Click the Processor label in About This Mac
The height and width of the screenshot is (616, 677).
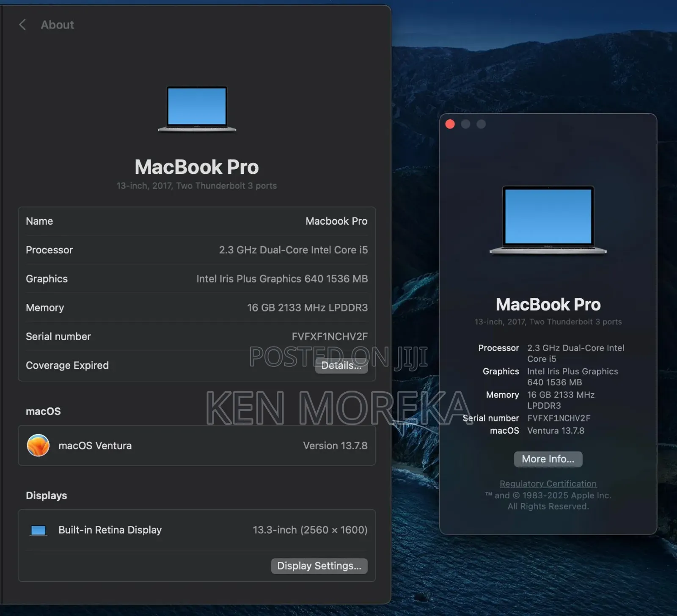tap(498, 348)
